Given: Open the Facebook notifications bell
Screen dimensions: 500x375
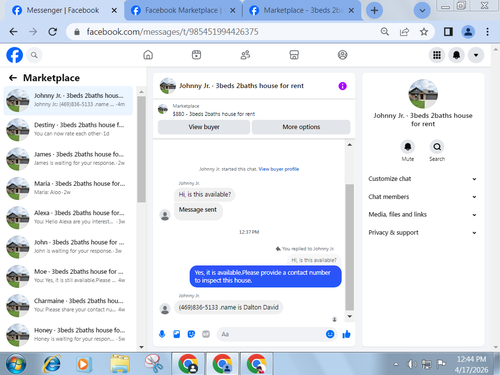Looking at the screenshot, I should tap(456, 55).
